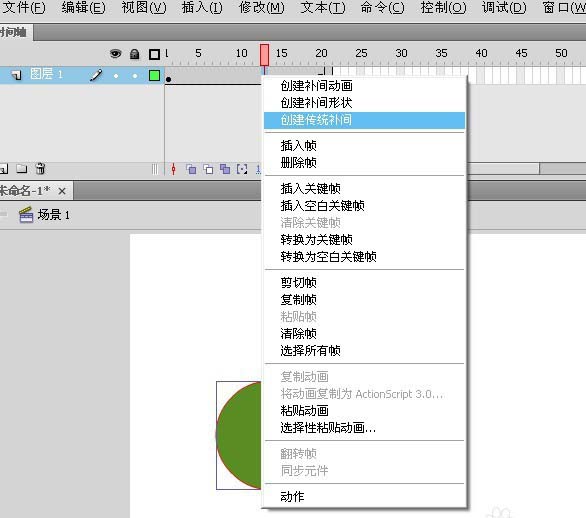Click the 时间轴 panel tab
This screenshot has width=586, height=518.
pos(15,33)
